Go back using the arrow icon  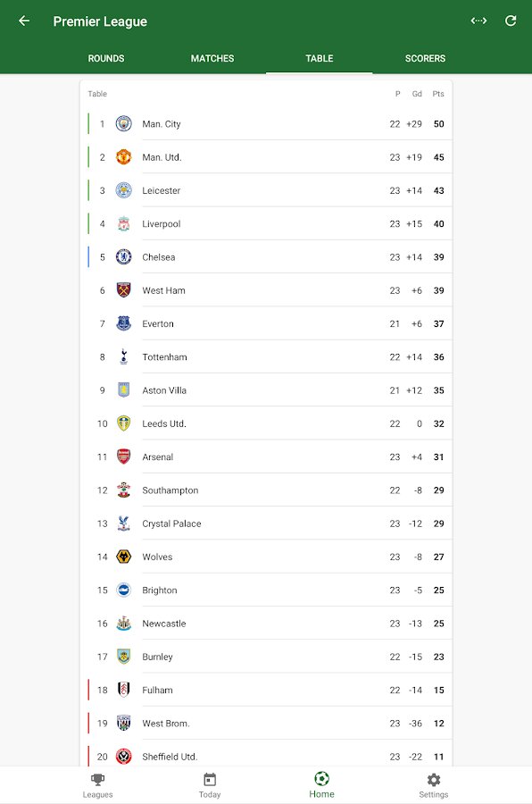[x=24, y=21]
